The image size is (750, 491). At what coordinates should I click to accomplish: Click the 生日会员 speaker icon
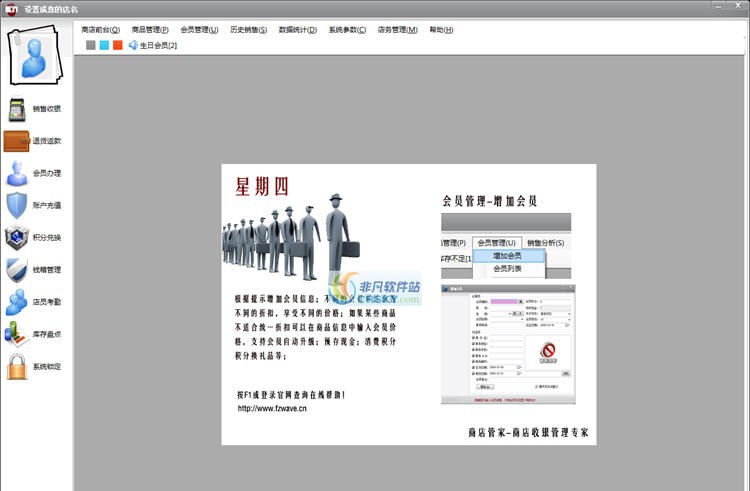(x=133, y=45)
